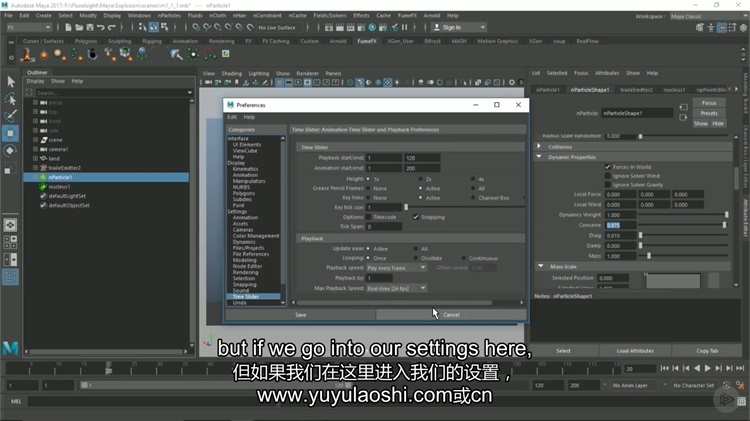750x421 pixels.
Task: Open the Fields/Solvers main menu
Action: (x=330, y=16)
